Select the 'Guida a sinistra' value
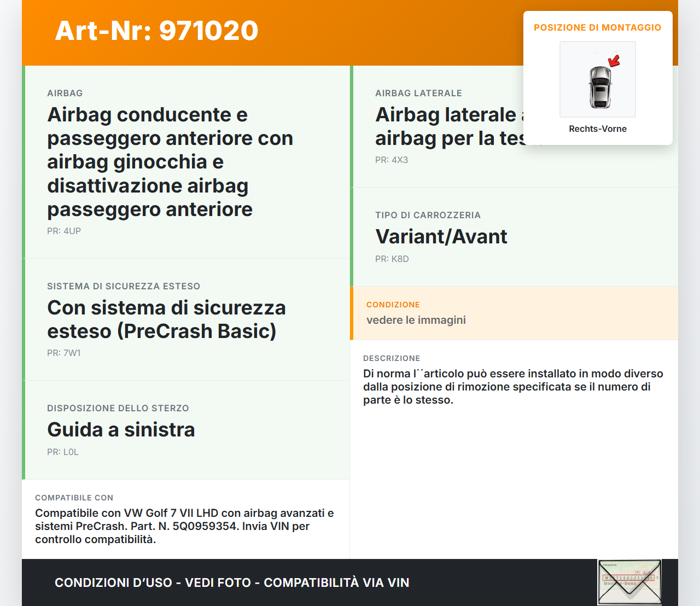 click(121, 429)
